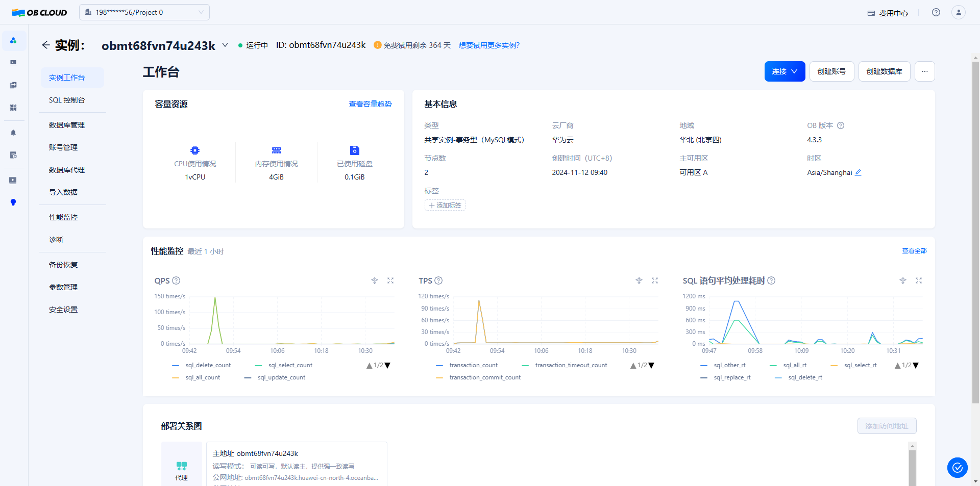Click the help icon next to TPS

coord(438,280)
